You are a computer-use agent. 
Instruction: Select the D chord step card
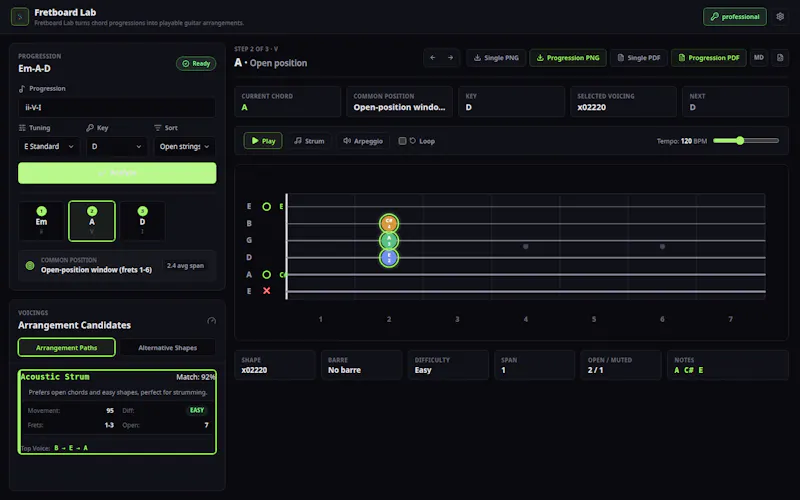pyautogui.click(x=142, y=221)
